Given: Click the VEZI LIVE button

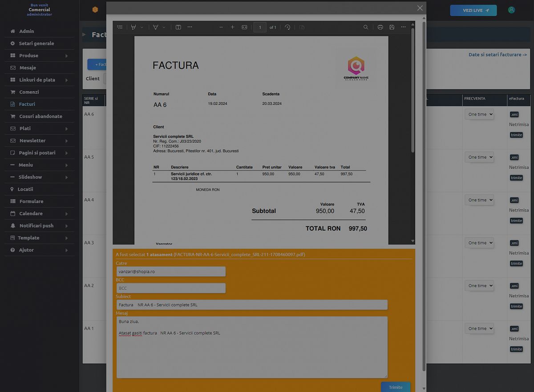Looking at the screenshot, I should click(x=473, y=10).
